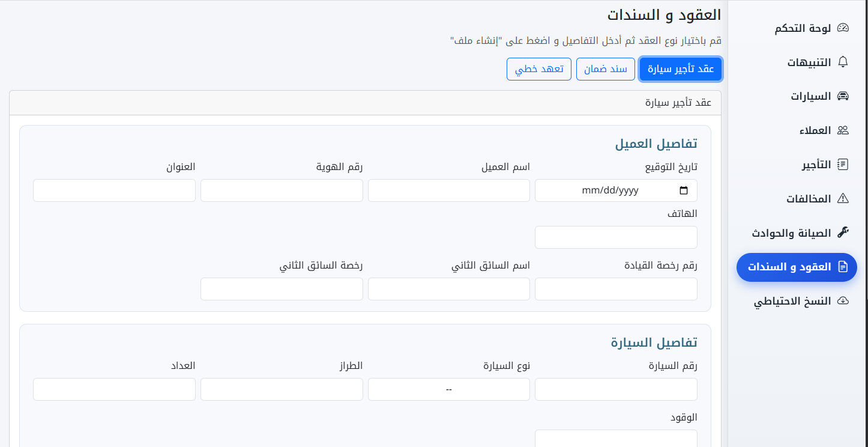Click the car icon beside السيارات

click(x=843, y=96)
